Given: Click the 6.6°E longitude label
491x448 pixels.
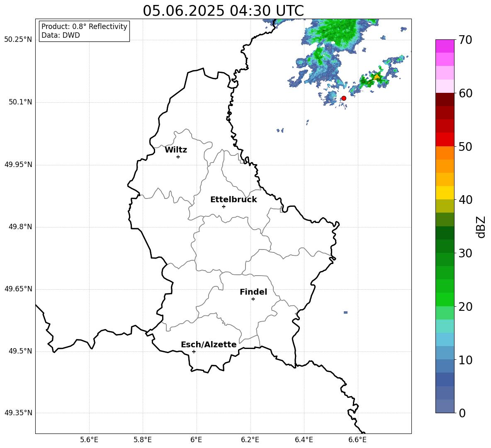Looking at the screenshot, I should [357, 440].
